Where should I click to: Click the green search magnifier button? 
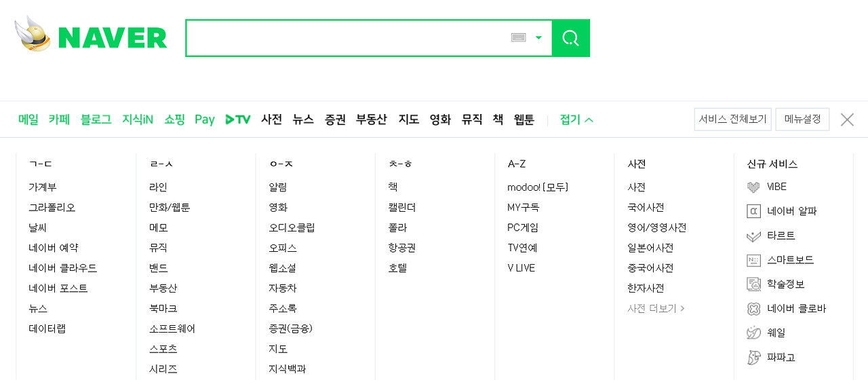tap(571, 38)
